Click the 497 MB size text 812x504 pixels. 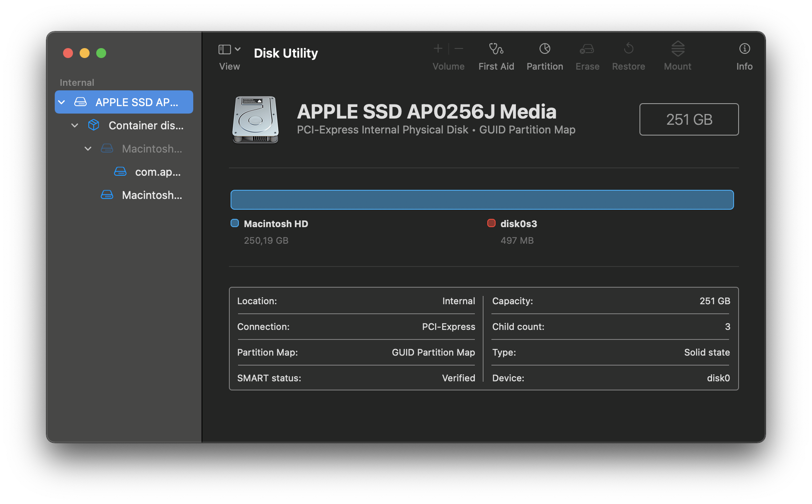point(517,240)
